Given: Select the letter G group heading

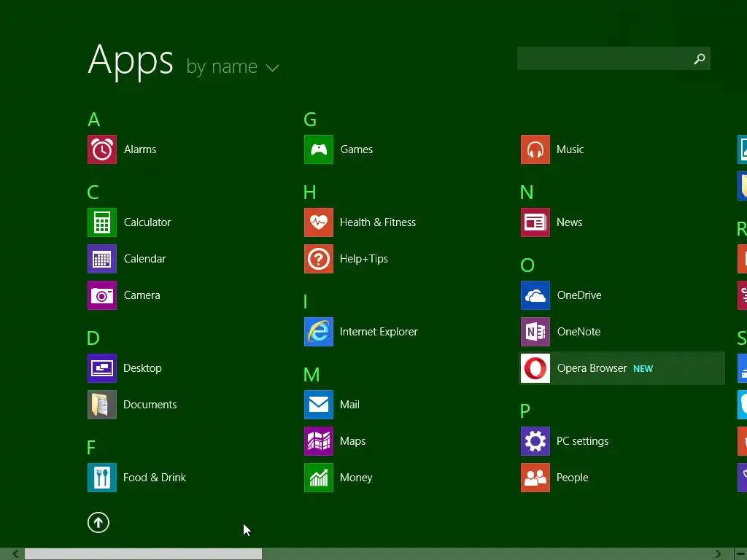Looking at the screenshot, I should (310, 120).
